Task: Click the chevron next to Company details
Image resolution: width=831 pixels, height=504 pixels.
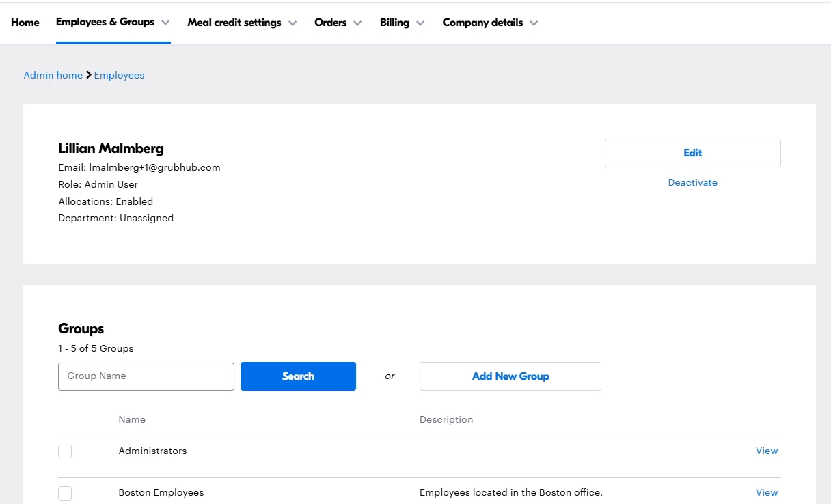Action: pos(534,23)
